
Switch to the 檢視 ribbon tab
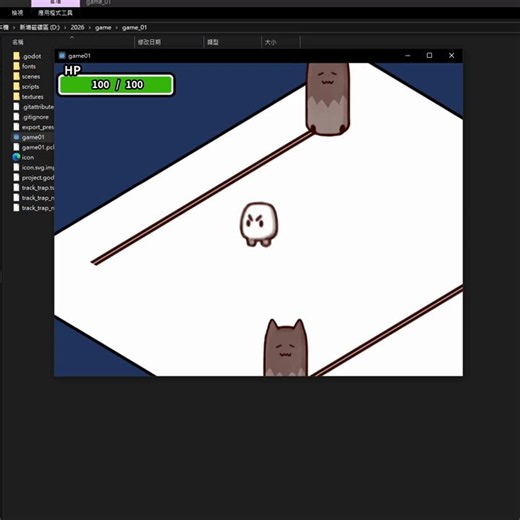[17, 13]
